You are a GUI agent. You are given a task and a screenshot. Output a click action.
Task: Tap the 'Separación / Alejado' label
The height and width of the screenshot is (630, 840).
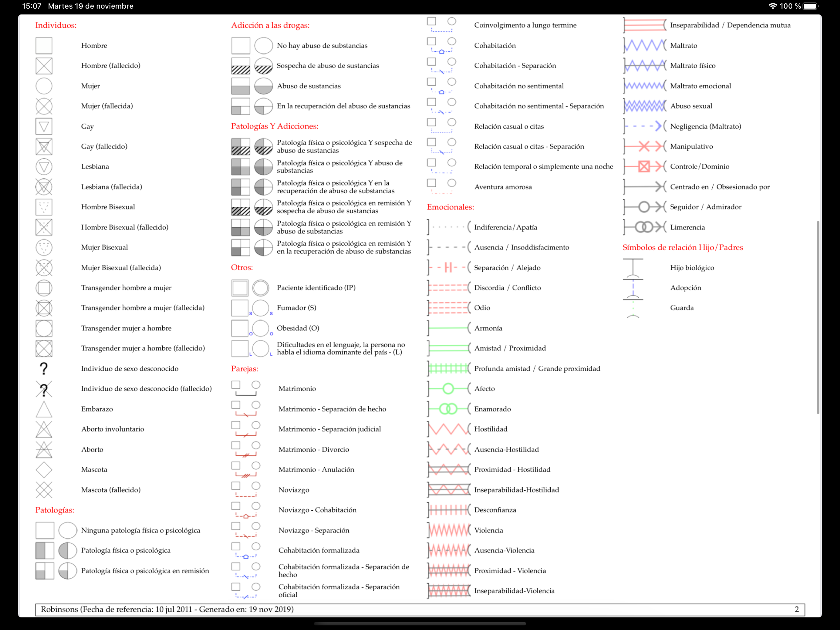click(507, 268)
